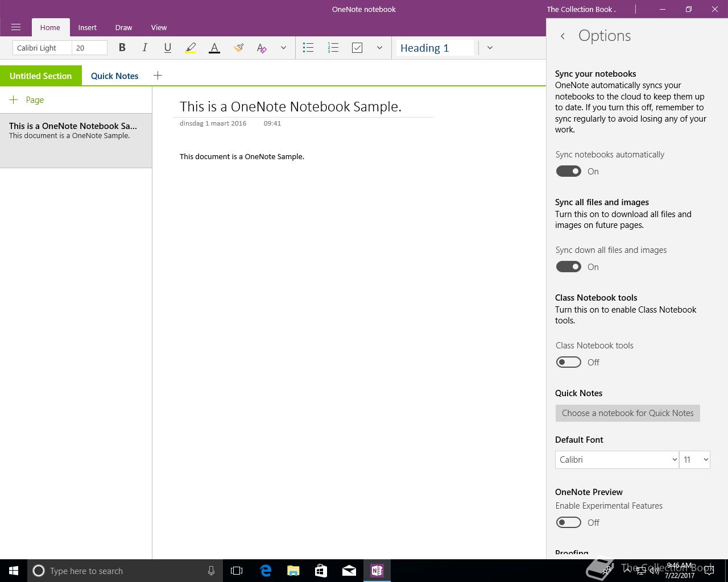The height and width of the screenshot is (582, 728).
Task: Toggle bold formatting
Action: click(x=122, y=48)
